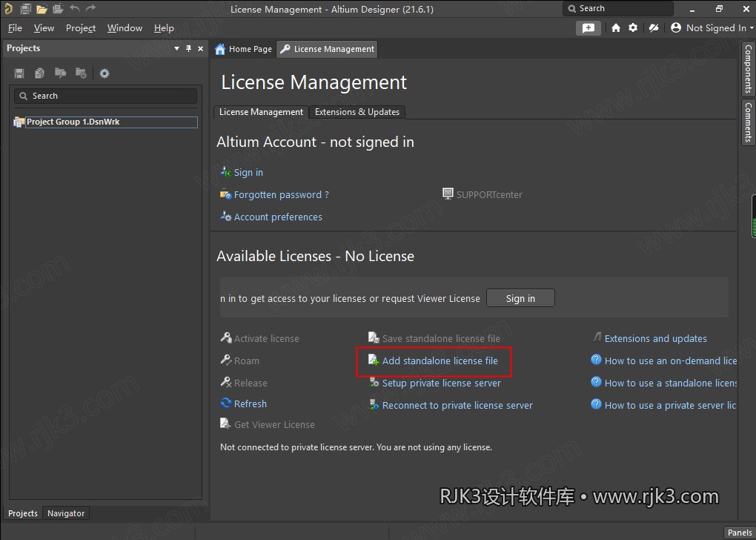The image size is (756, 540).
Task: Click the Get Viewer License document icon
Action: click(x=225, y=424)
